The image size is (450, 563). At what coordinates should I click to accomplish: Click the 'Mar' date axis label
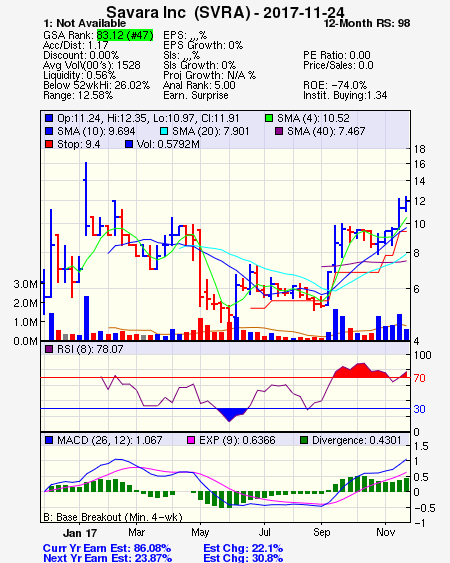(x=136, y=532)
